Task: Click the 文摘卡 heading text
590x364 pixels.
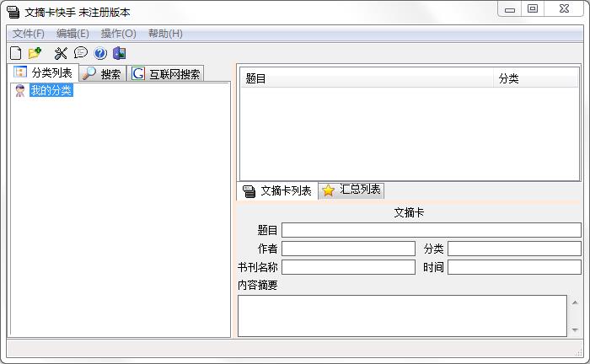Action: point(409,213)
